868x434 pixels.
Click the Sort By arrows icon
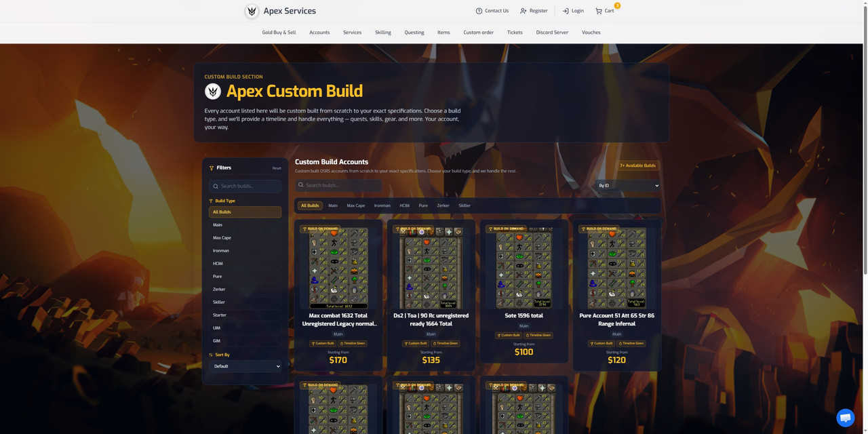tap(211, 355)
